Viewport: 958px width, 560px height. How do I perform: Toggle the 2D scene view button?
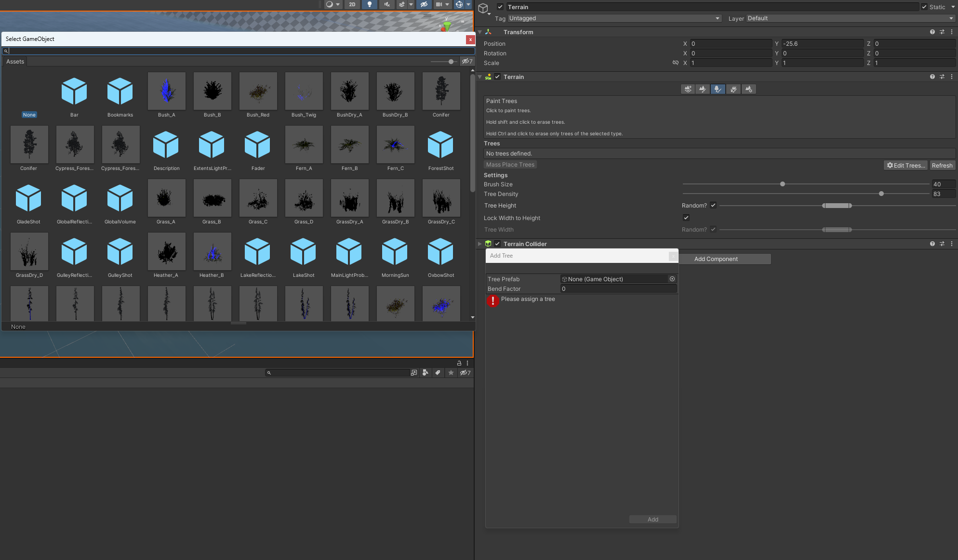[x=352, y=4]
